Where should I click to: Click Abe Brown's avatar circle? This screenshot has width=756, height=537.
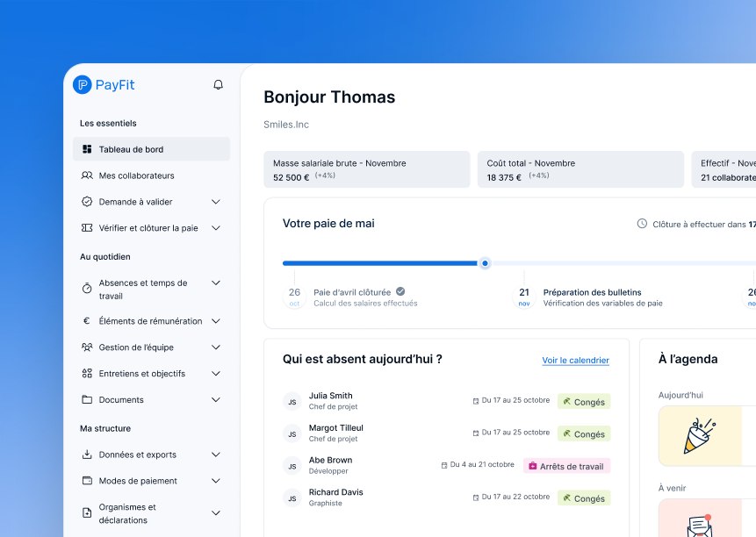click(292, 466)
